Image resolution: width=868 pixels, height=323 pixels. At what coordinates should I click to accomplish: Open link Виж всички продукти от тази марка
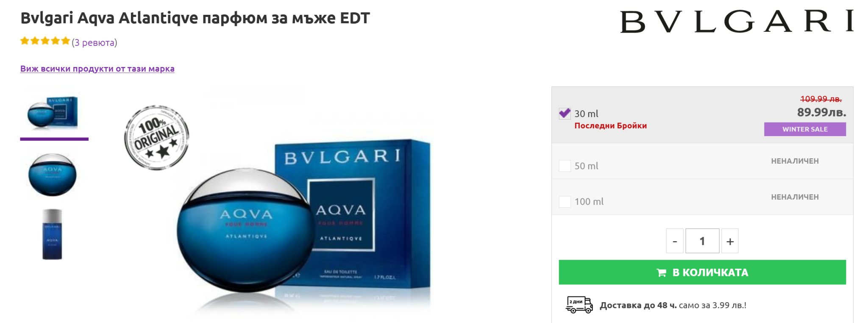[x=97, y=69]
